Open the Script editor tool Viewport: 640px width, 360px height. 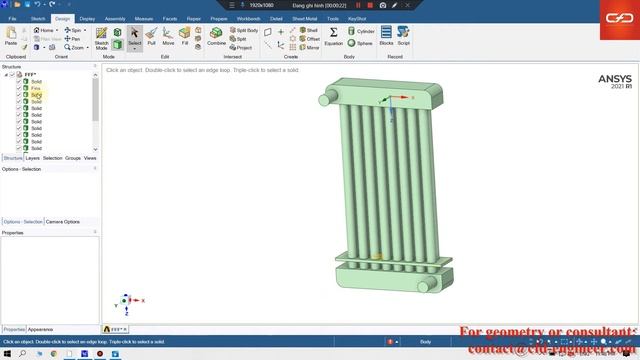tap(403, 36)
